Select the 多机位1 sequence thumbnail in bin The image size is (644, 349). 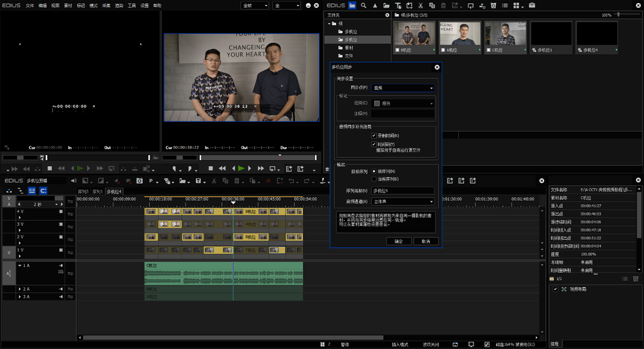coord(551,37)
